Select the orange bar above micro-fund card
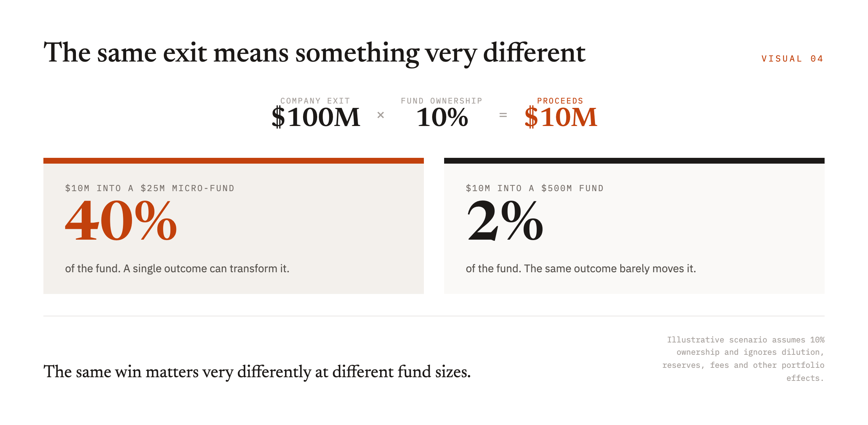The width and height of the screenshot is (868, 425). coord(234,161)
